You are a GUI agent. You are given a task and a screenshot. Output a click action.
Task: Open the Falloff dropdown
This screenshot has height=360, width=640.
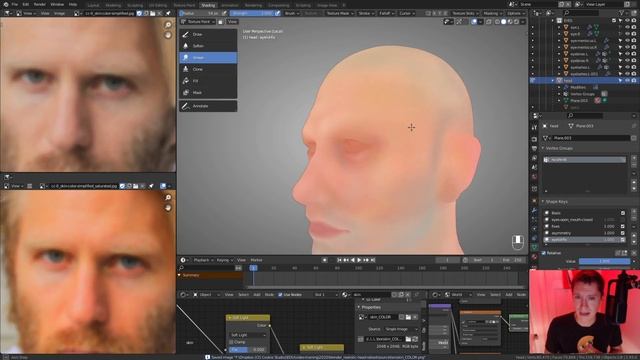(x=386, y=13)
